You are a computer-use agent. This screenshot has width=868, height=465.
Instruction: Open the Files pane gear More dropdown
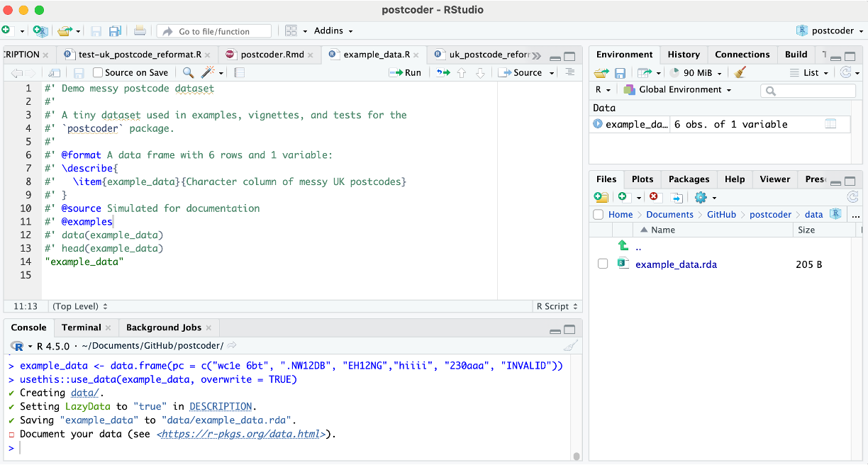coord(706,197)
